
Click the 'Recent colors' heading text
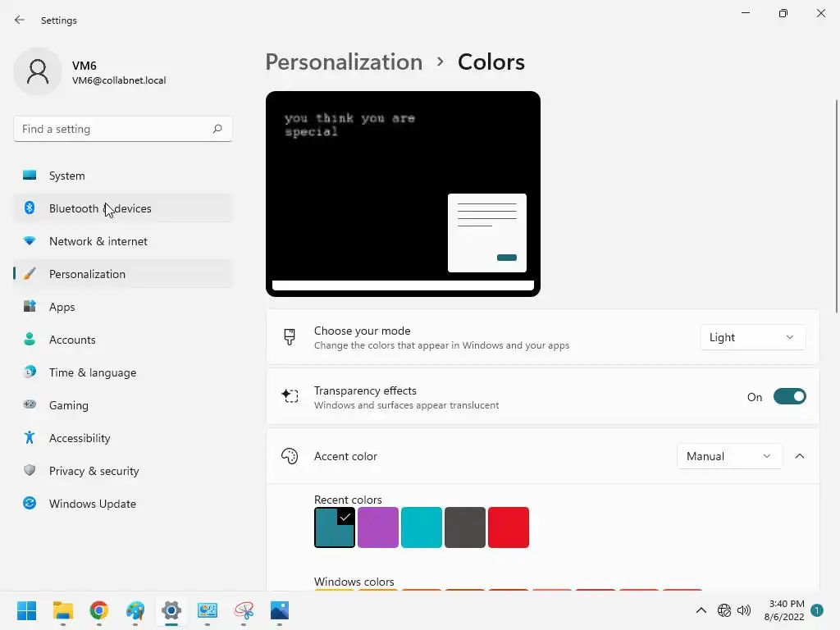point(348,500)
